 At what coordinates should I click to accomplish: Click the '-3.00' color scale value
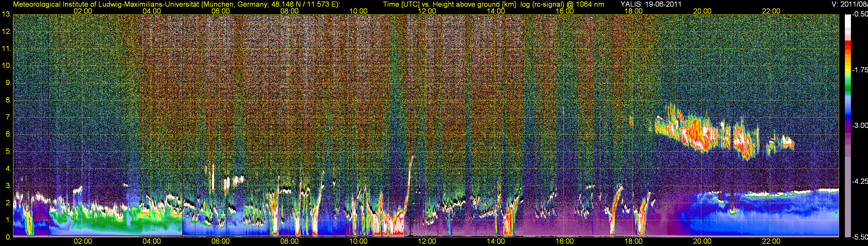point(860,126)
